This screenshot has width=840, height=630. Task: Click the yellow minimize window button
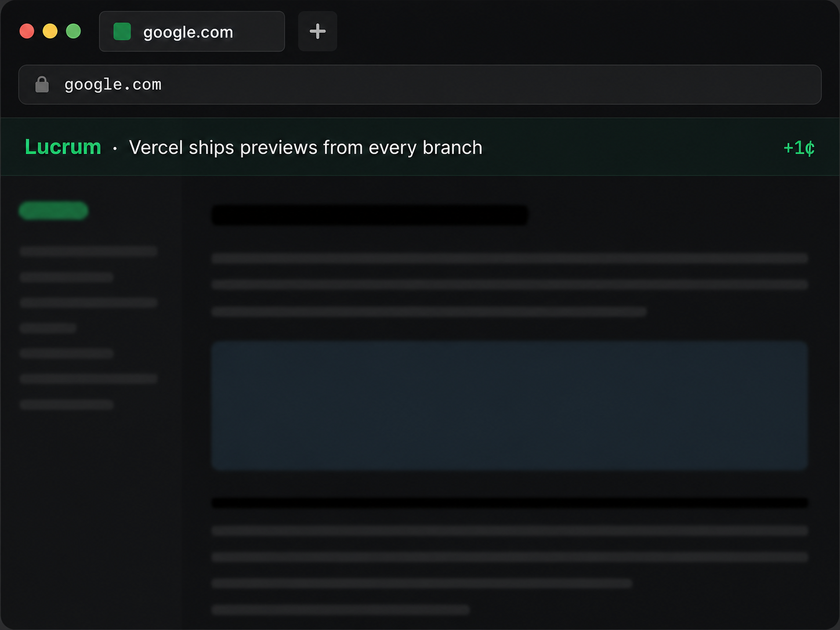tap(50, 31)
